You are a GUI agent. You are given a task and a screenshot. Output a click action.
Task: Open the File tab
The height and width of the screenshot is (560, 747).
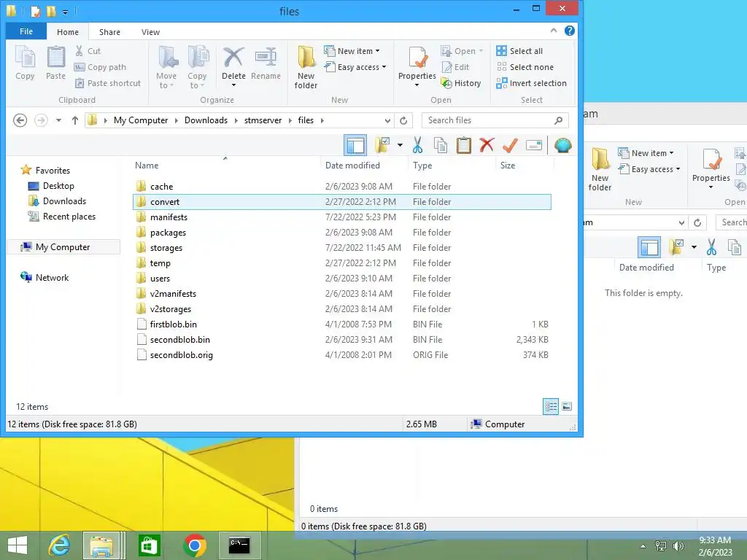(26, 31)
